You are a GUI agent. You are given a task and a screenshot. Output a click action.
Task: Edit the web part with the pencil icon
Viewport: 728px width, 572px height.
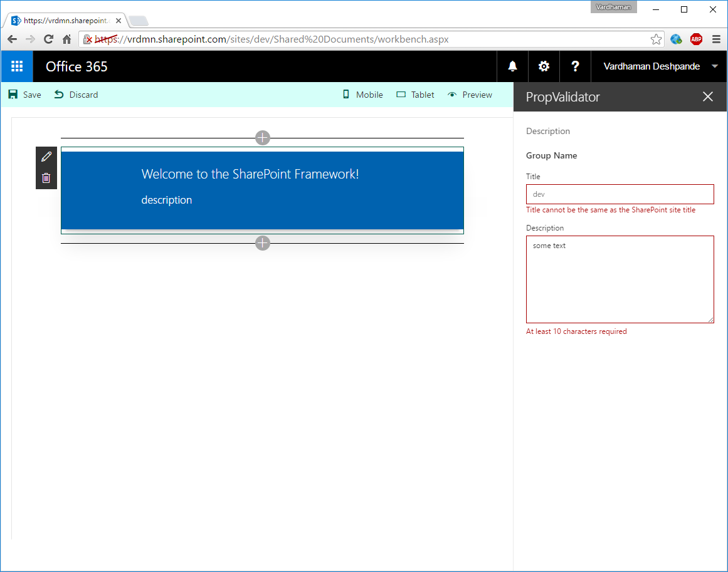(46, 156)
